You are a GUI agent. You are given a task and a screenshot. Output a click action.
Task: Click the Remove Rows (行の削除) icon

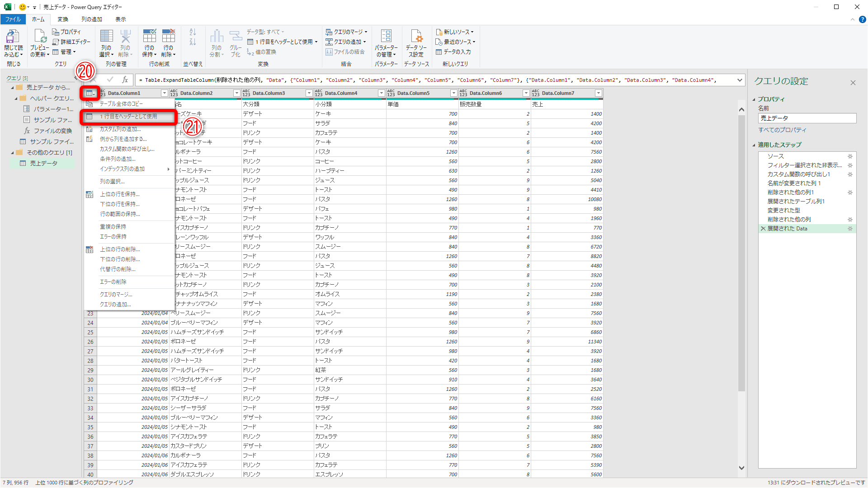[168, 37]
